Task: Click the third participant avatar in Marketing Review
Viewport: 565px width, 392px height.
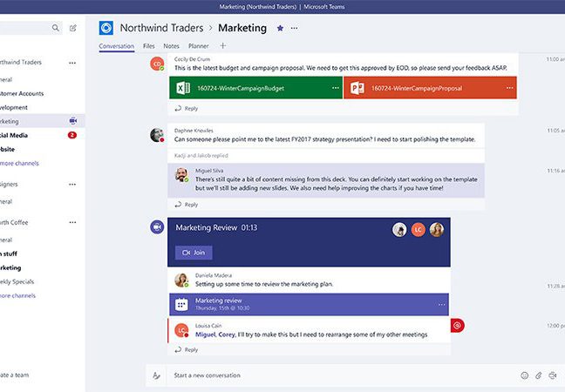Action: point(437,230)
